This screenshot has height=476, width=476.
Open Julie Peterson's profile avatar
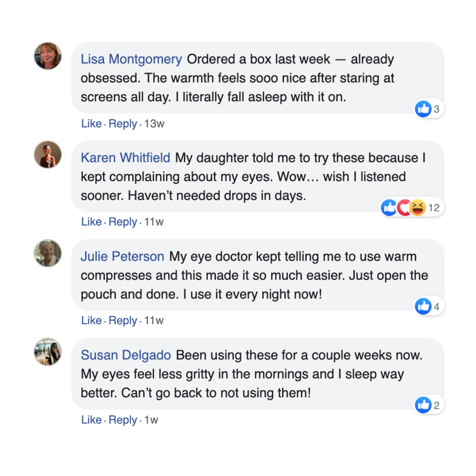coord(48,253)
